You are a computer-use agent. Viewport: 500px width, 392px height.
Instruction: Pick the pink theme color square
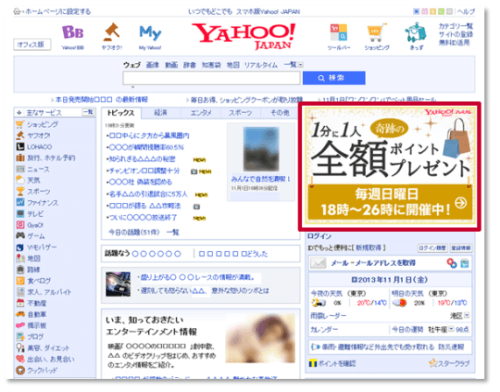425,12
